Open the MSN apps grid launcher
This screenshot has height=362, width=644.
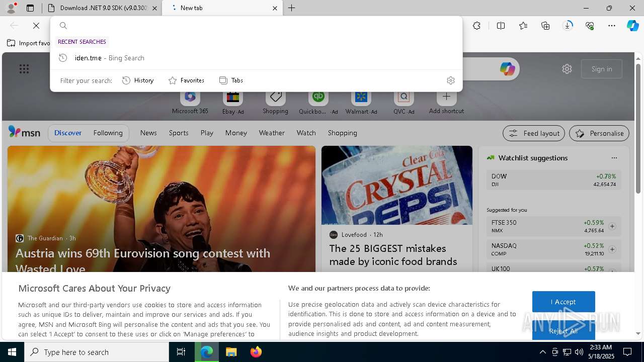tap(24, 69)
